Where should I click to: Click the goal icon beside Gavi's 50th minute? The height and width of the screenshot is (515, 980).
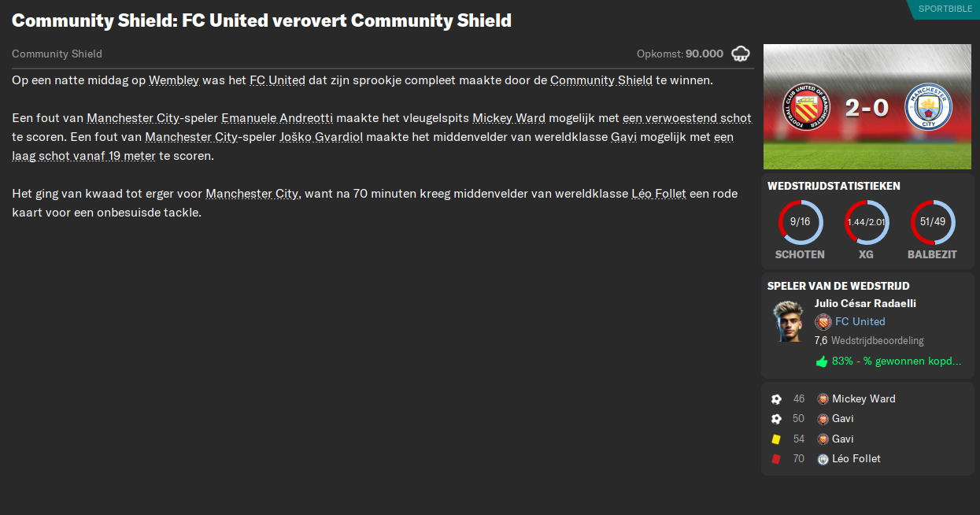(x=776, y=418)
